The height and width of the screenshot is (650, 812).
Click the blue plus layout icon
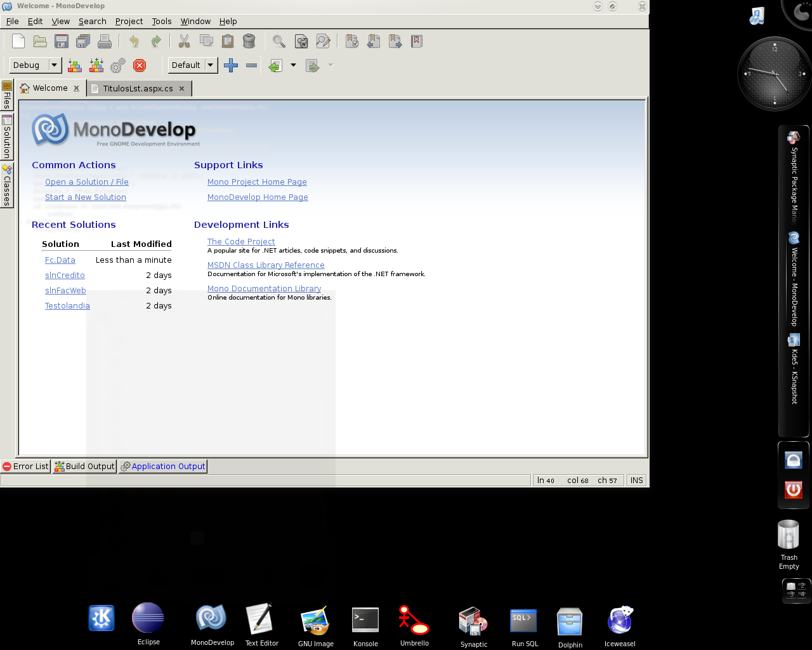231,65
